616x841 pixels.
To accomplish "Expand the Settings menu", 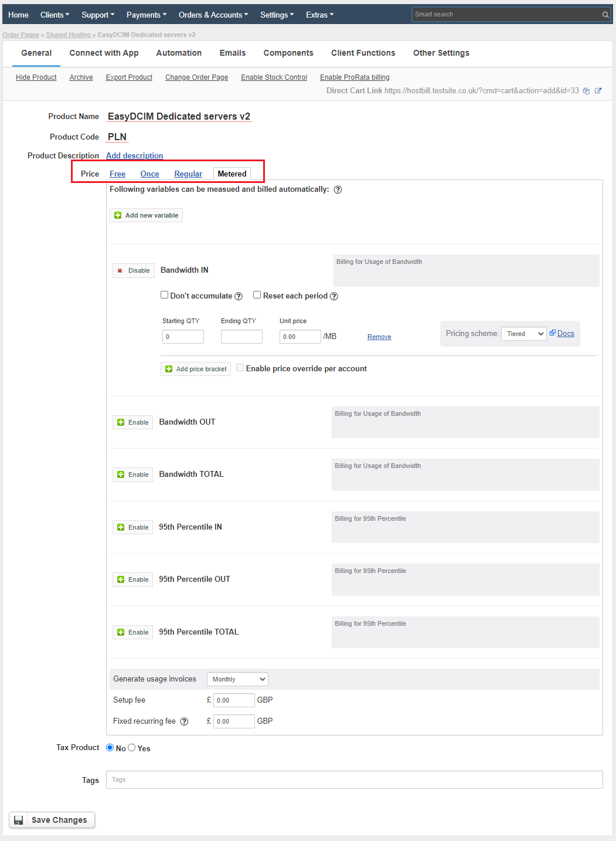I will (277, 15).
